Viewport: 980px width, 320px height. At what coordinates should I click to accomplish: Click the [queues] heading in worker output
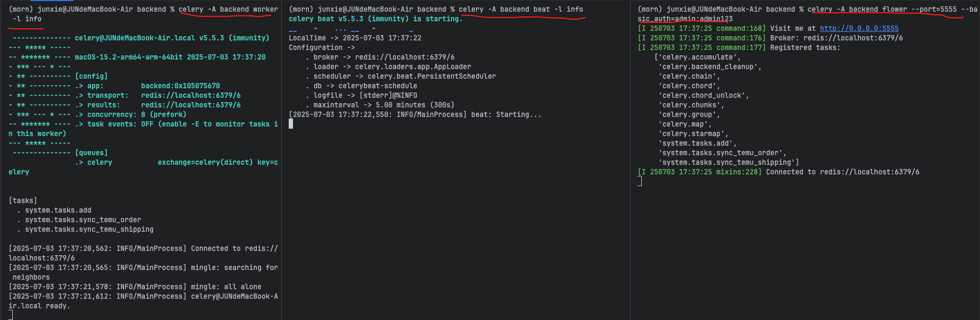[91, 153]
